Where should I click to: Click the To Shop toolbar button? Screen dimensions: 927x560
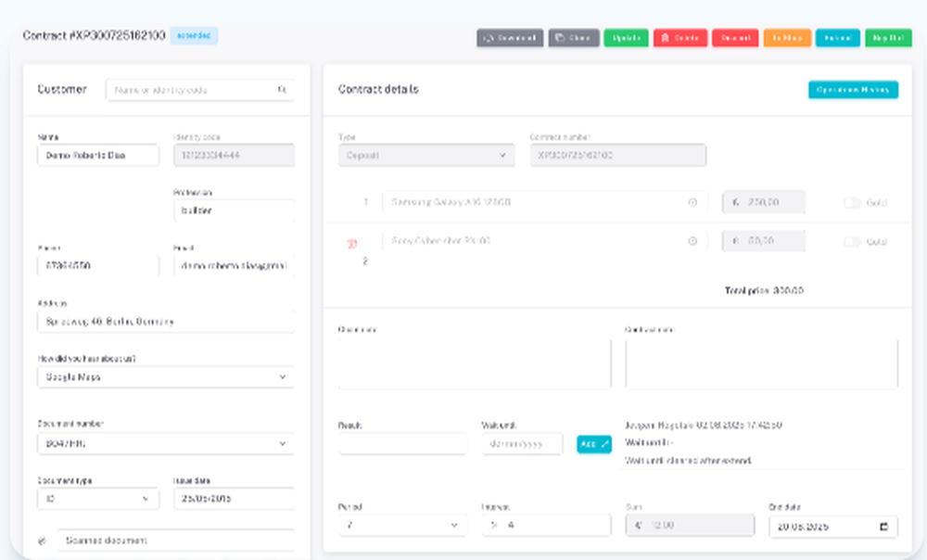[x=787, y=38]
